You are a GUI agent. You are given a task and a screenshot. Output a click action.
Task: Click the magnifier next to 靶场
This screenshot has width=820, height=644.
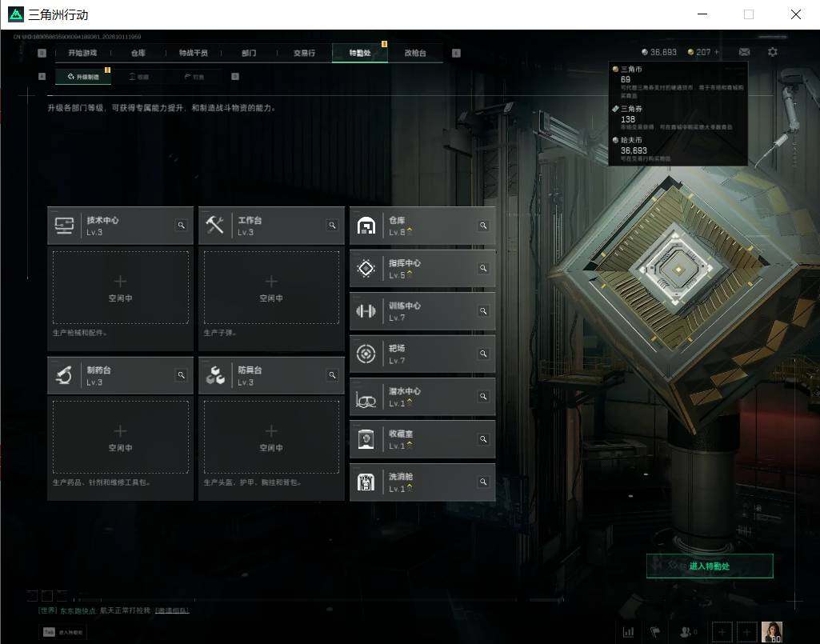click(483, 354)
